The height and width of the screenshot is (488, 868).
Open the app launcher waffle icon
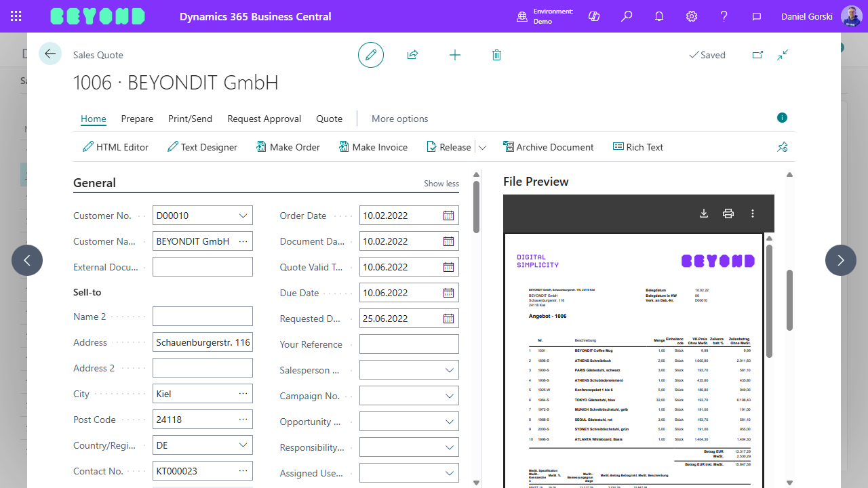(x=16, y=16)
